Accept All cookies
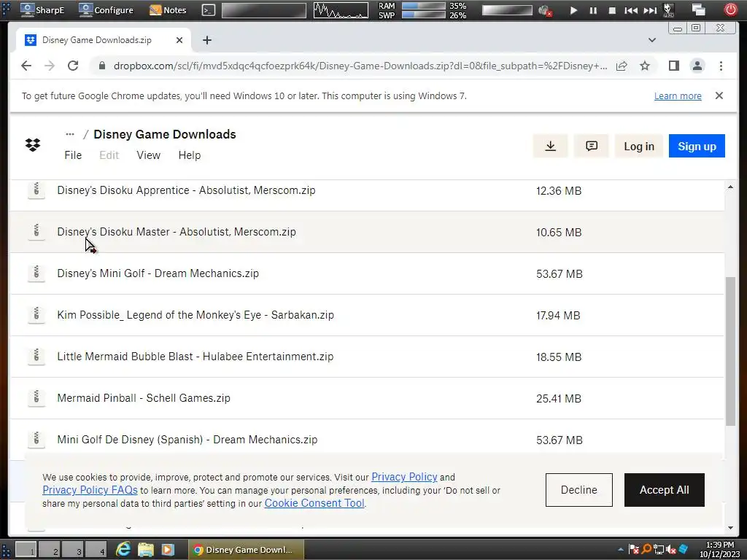The height and width of the screenshot is (560, 747). [664, 490]
